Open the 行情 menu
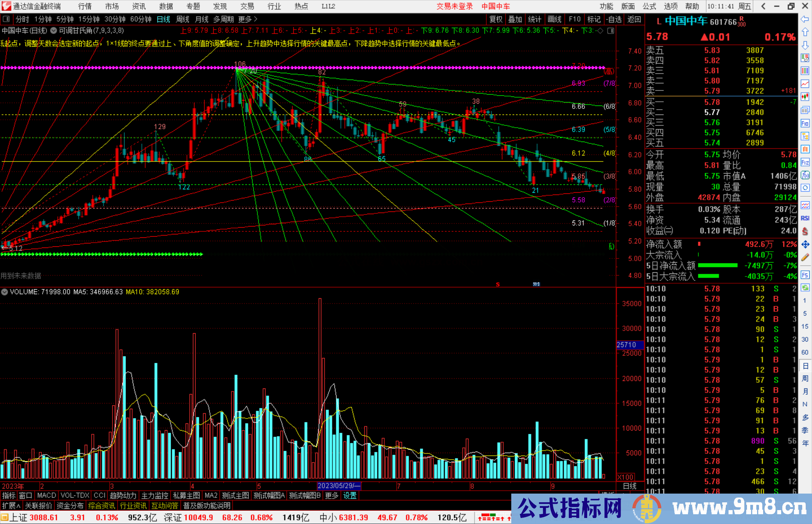The image size is (812, 524). tap(85, 6)
